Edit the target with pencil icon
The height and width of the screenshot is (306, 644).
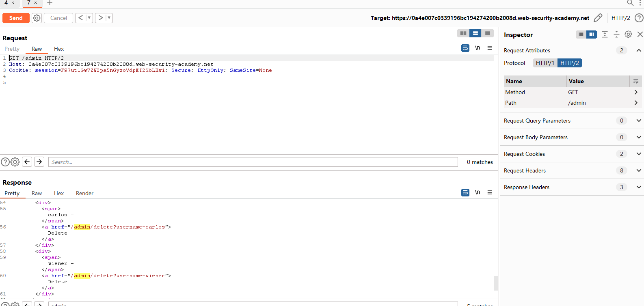pos(598,18)
